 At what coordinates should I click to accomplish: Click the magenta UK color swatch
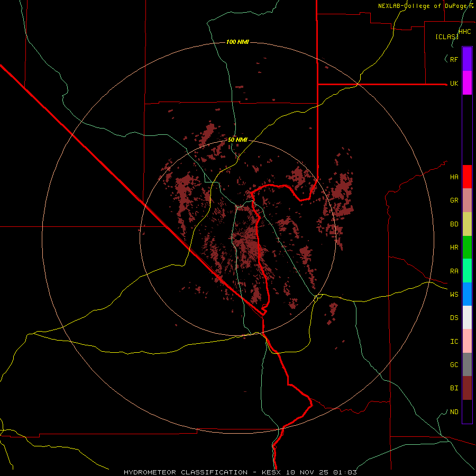(x=467, y=83)
